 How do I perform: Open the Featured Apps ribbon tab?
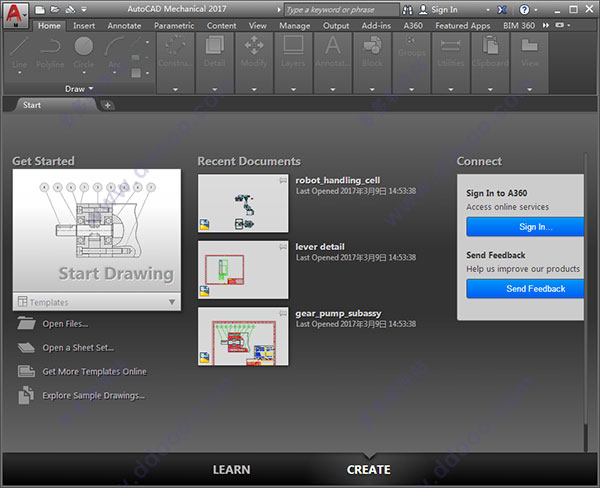(463, 26)
